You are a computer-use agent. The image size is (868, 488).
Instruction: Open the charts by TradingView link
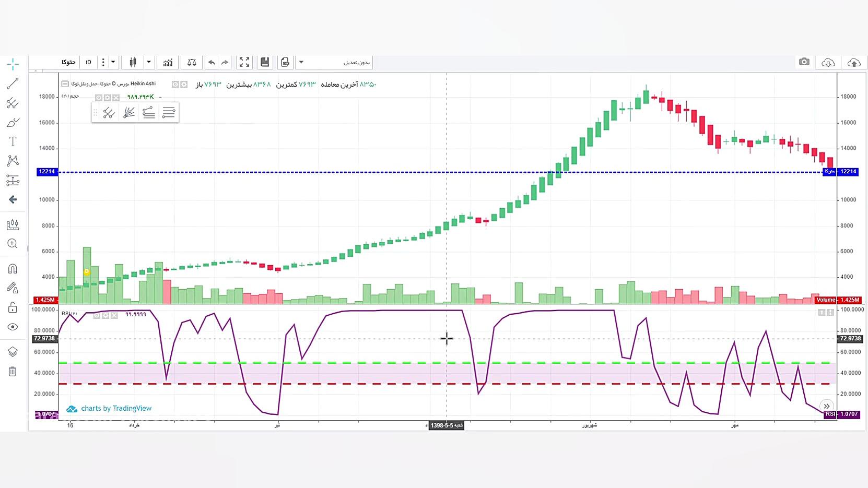coord(109,409)
